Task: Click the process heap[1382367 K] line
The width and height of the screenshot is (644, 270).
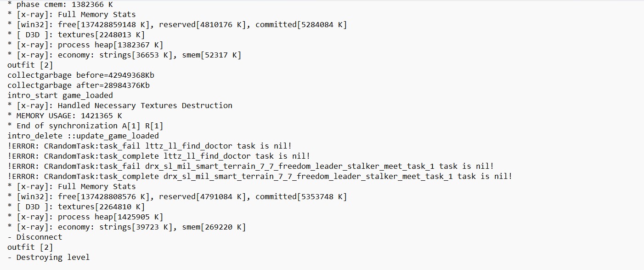Action: click(x=85, y=45)
